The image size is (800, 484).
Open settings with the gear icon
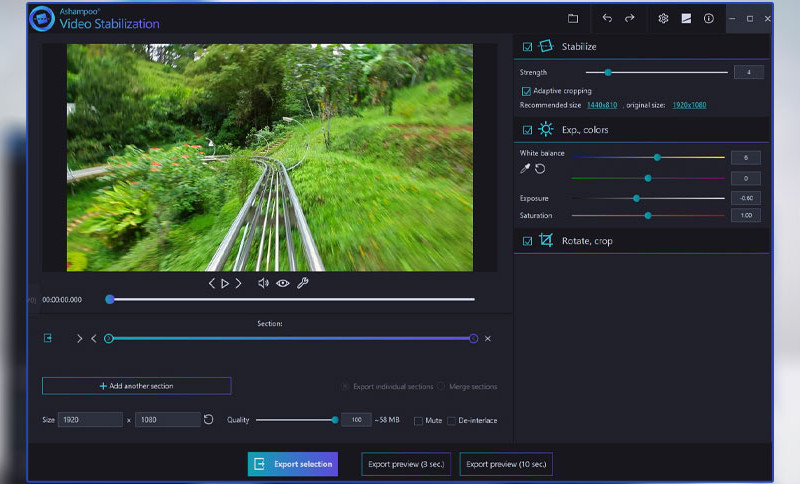pyautogui.click(x=663, y=18)
